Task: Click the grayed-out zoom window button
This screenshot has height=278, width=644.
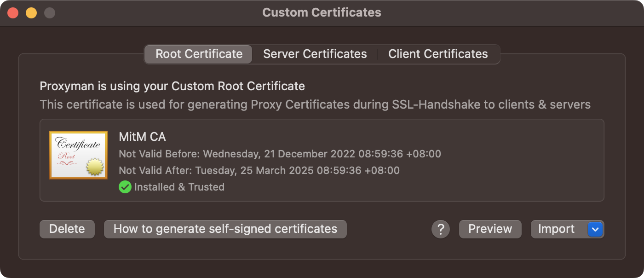Action: pos(50,13)
